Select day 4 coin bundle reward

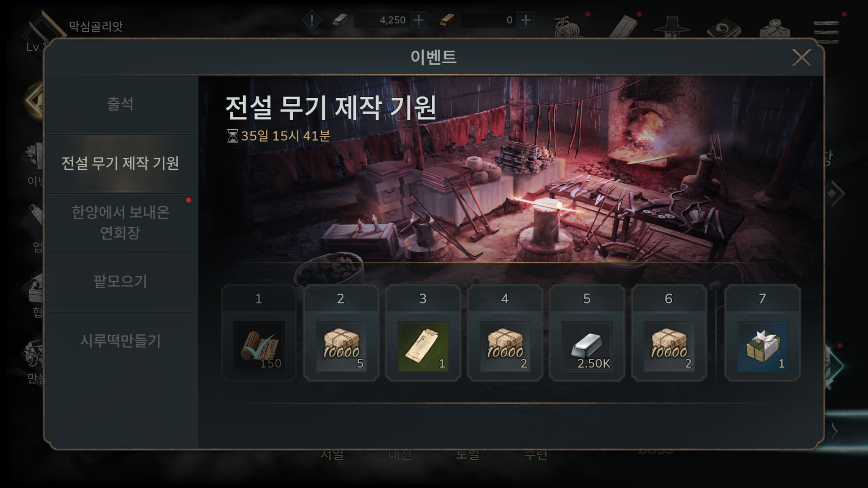click(x=505, y=346)
